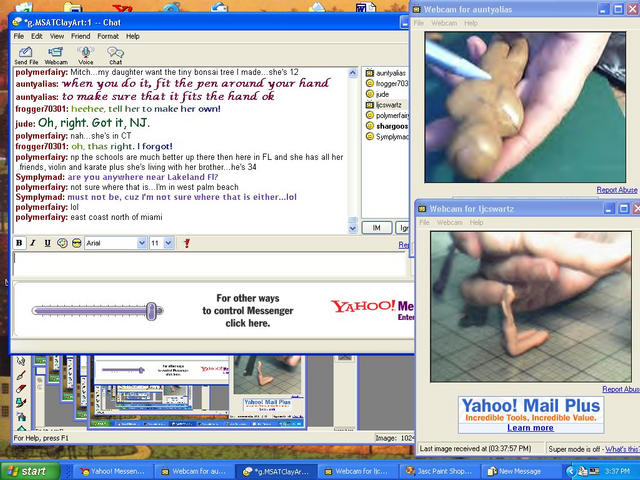The height and width of the screenshot is (480, 640).
Task: Open the Friend menu
Action: 80,36
